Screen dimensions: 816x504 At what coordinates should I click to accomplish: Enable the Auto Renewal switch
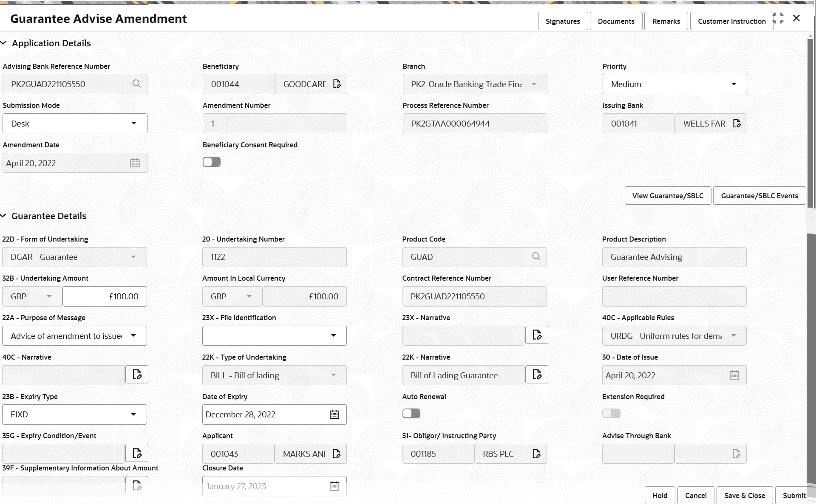[411, 413]
